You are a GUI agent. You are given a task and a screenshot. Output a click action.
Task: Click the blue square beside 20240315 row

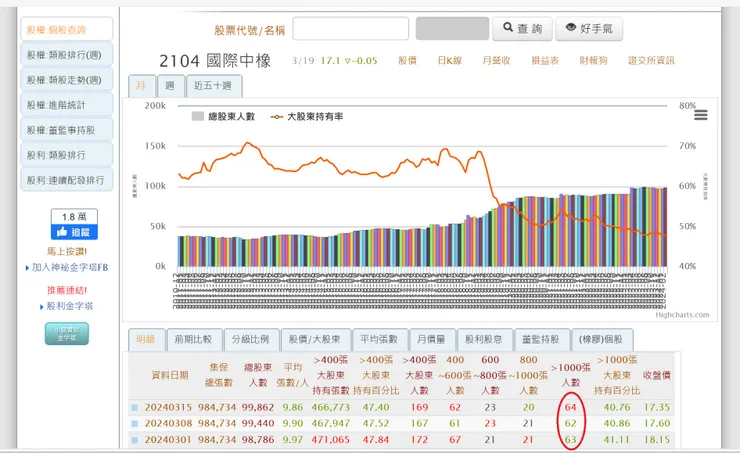click(135, 408)
